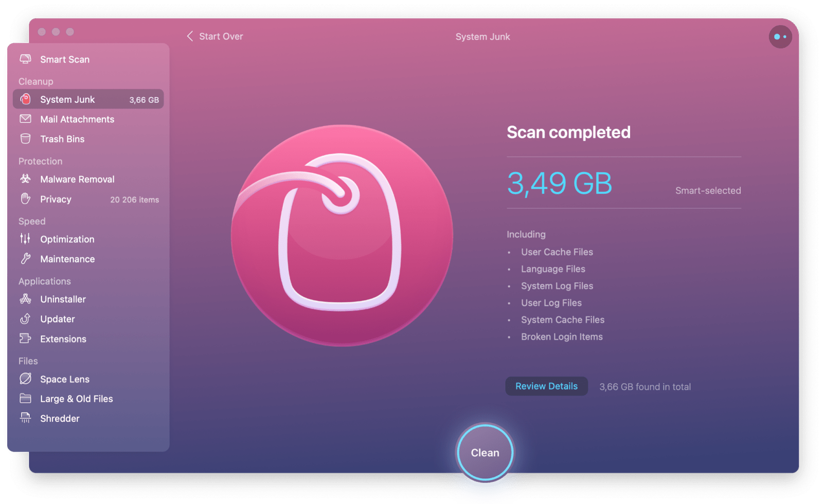Open Privacy with 20 206 items
The height and width of the screenshot is (504, 823).
click(88, 199)
